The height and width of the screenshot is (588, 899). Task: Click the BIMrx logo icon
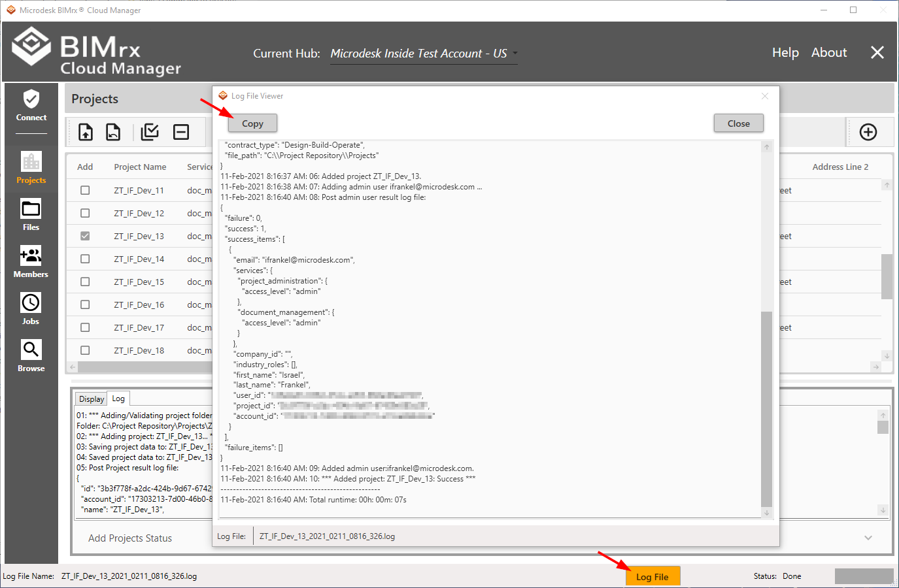tap(31, 46)
